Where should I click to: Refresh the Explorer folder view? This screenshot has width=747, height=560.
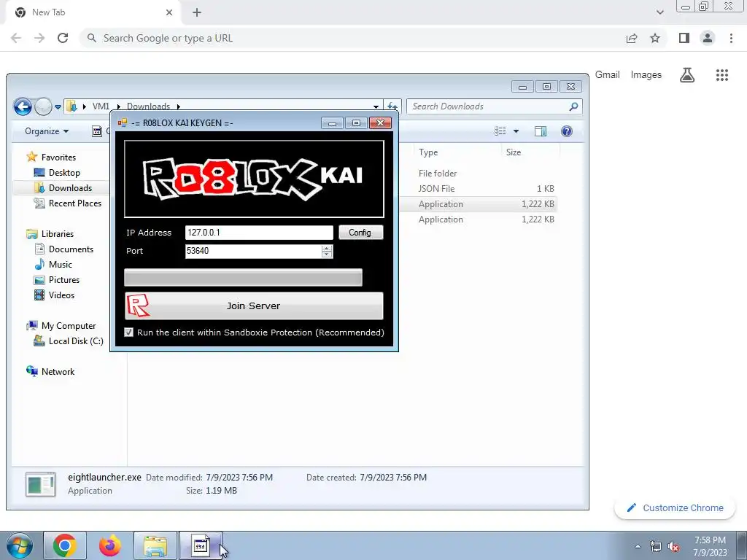point(392,106)
